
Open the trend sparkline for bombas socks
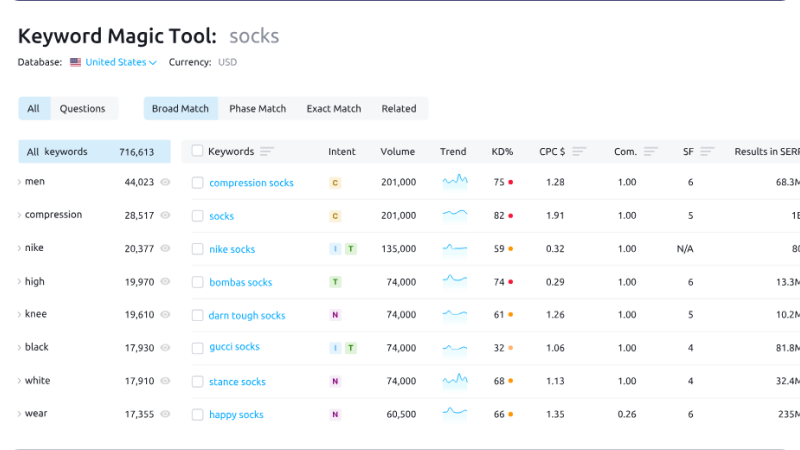pos(455,281)
